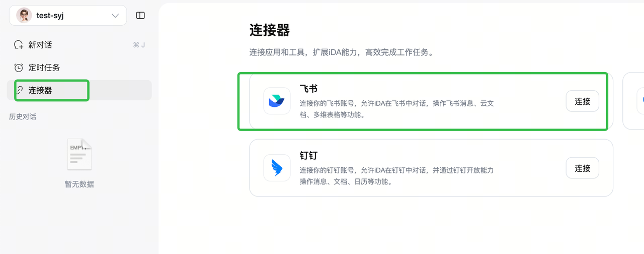Click the 新对话 chat bubble icon
The height and width of the screenshot is (254, 644).
pos(19,45)
